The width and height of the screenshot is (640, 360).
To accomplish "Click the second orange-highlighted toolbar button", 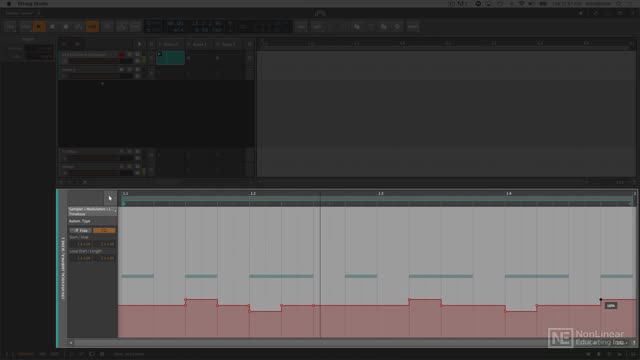I will pyautogui.click(x=92, y=27).
